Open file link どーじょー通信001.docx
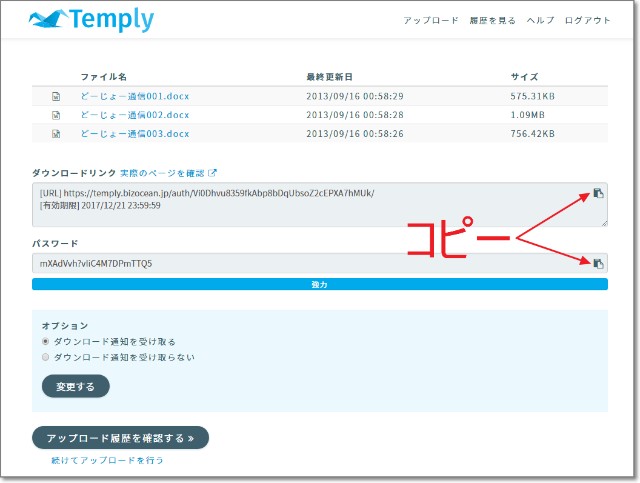 134,97
